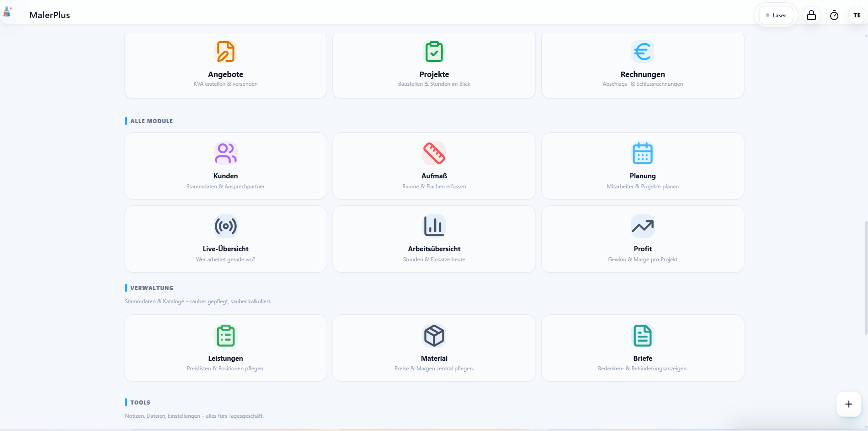This screenshot has width=868, height=431.
Task: Open the TE account avatar
Action: coord(857,15)
